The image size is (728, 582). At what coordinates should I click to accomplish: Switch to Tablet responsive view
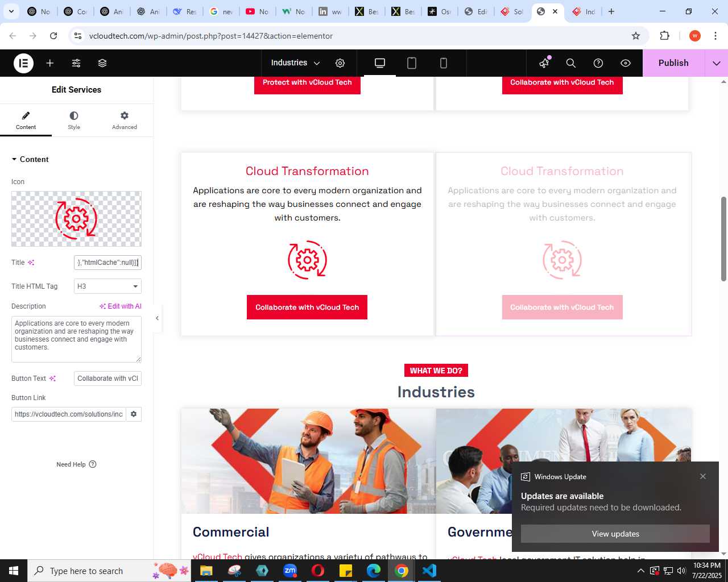(412, 63)
